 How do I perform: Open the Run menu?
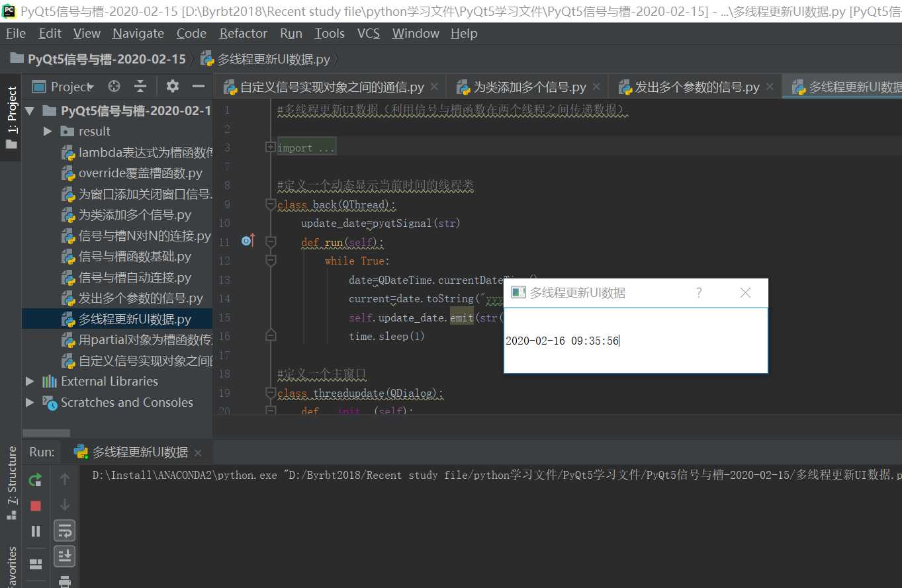[x=291, y=33]
